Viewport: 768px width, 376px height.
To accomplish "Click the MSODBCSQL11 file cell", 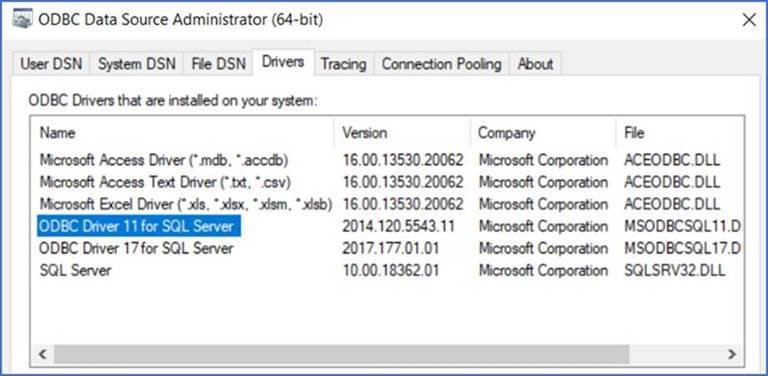I will (x=682, y=226).
